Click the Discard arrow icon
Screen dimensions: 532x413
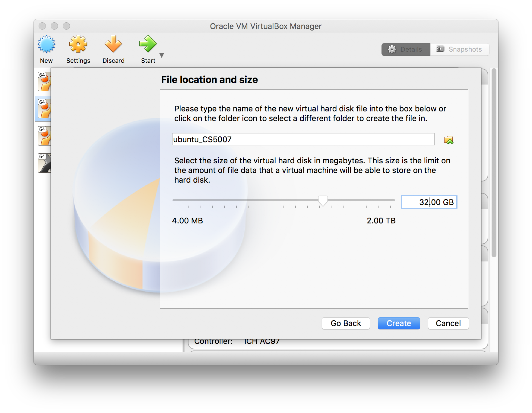[x=113, y=44]
